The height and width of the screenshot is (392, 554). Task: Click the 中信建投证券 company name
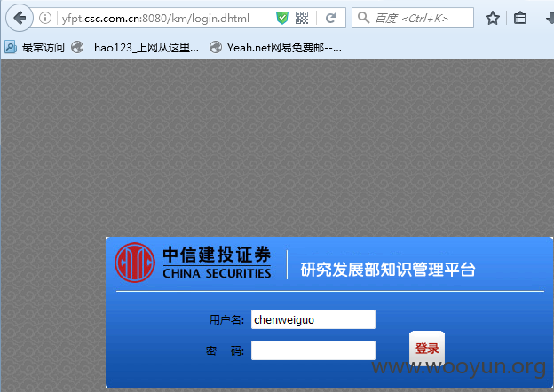point(217,255)
